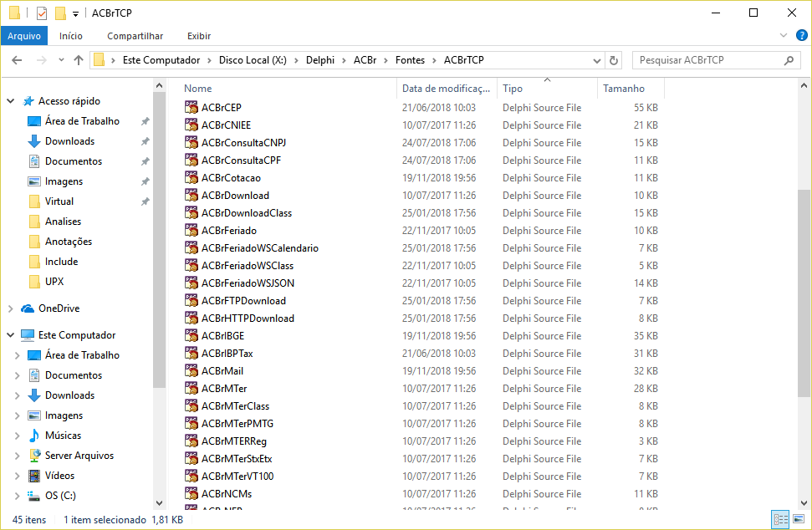Viewport: 812px width, 530px height.
Task: Click the Imagens icon under Este Computador
Action: point(34,415)
